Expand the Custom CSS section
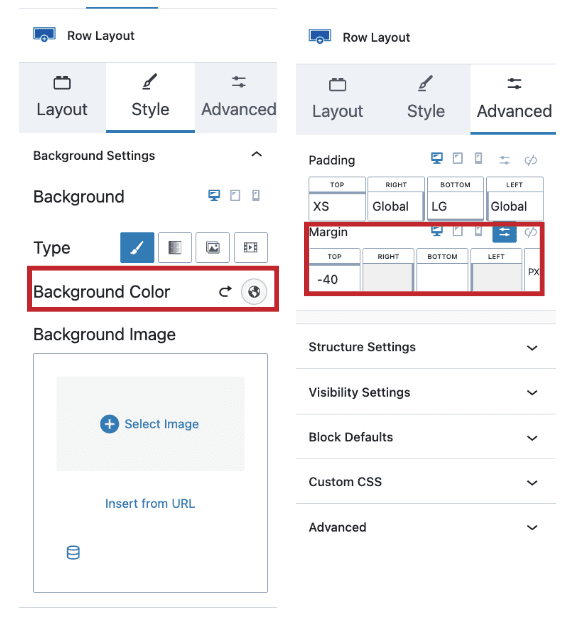 [426, 482]
